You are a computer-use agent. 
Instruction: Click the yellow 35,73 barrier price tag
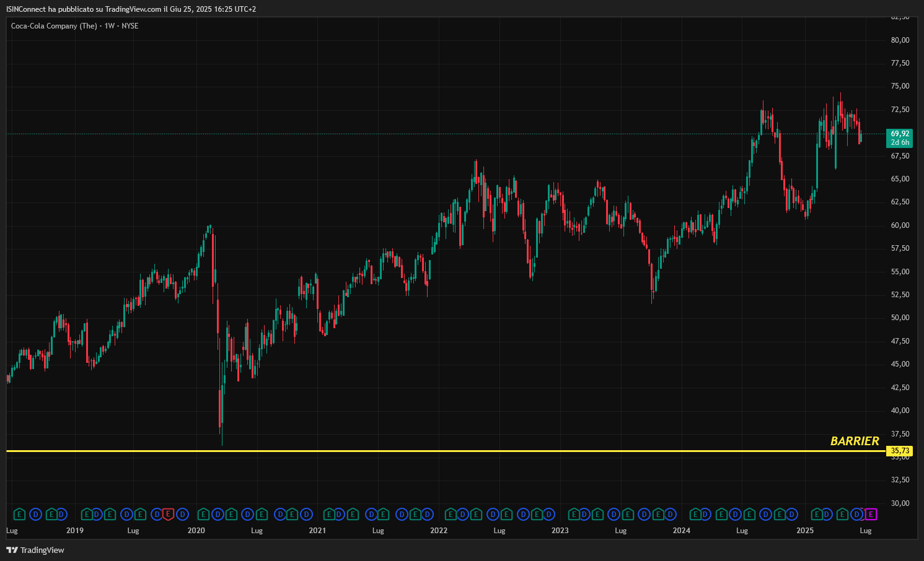(900, 451)
